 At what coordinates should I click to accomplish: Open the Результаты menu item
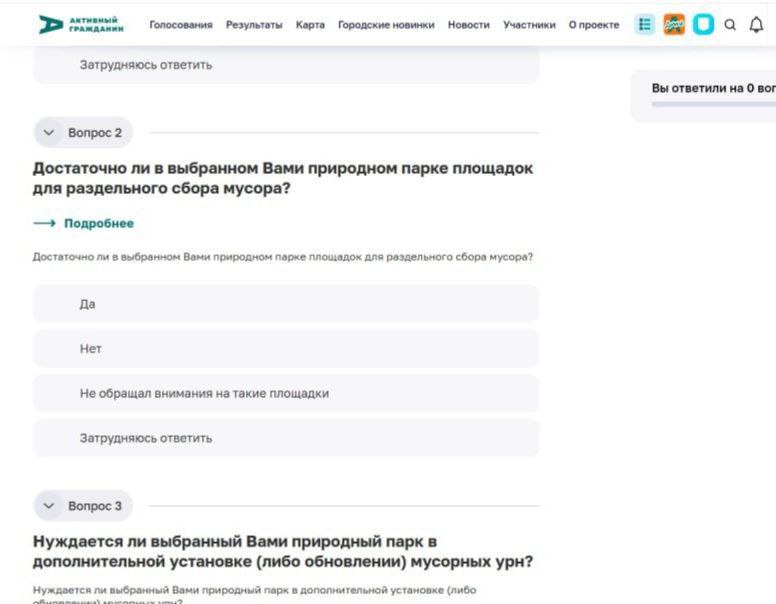pos(254,25)
